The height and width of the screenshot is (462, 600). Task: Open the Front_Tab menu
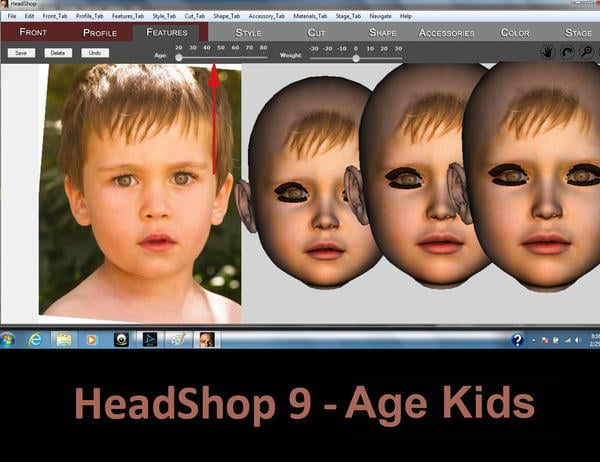tap(55, 16)
